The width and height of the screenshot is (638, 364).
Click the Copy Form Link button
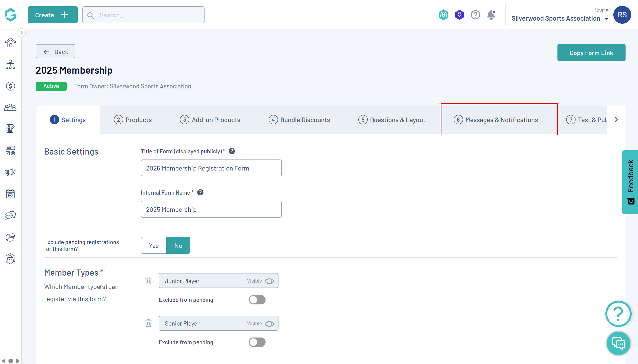tap(591, 53)
